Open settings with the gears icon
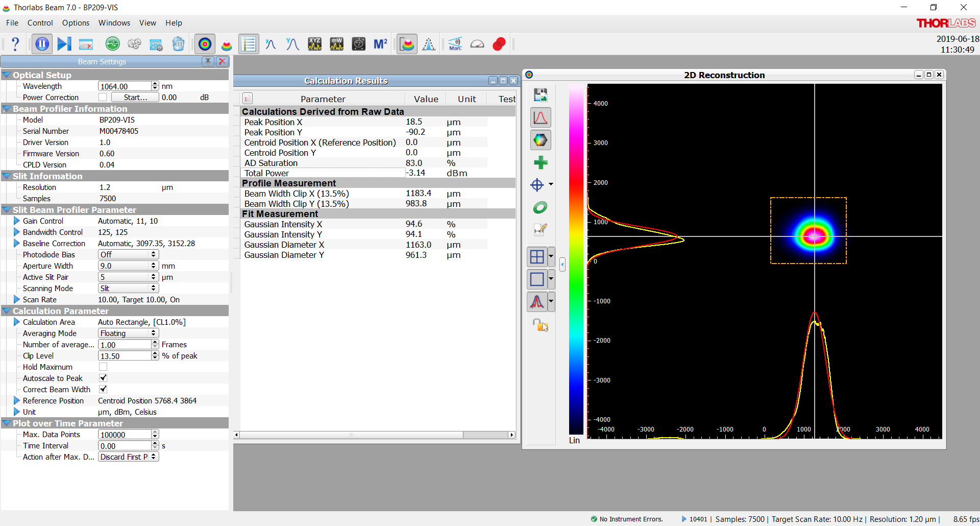Screen dimensions: 980x526 (x=135, y=44)
